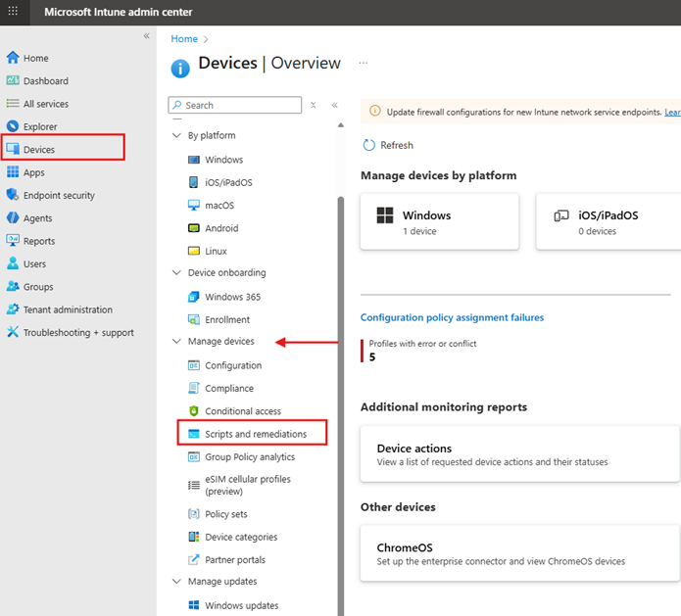Open the ellipsis more options menu
The width and height of the screenshot is (681, 616).
pyautogui.click(x=364, y=63)
